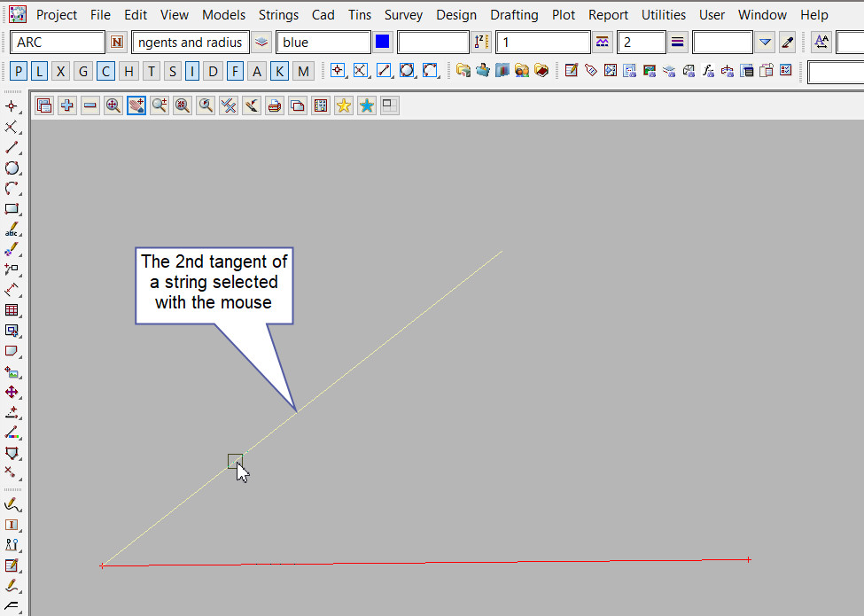Open model list icon next to 'ngents and radius'
The image size is (864, 616).
point(261,43)
